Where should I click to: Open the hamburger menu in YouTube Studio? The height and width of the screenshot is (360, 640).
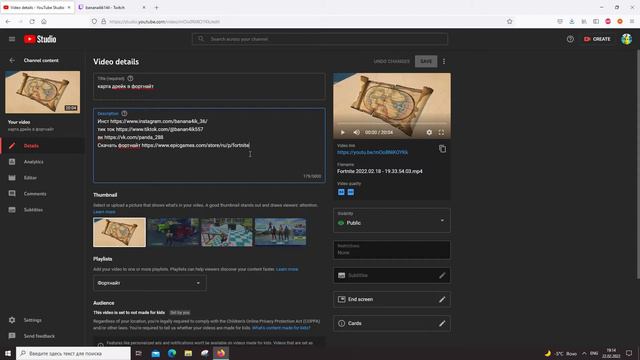coord(12,39)
